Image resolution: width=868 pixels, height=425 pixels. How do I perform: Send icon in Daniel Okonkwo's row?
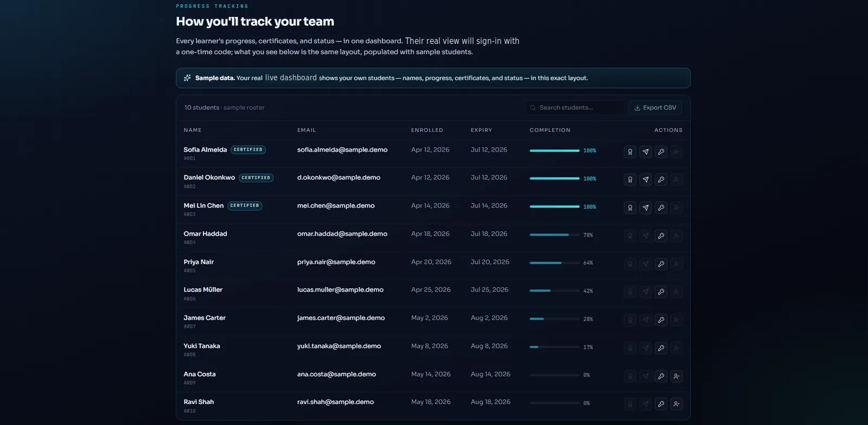(646, 179)
